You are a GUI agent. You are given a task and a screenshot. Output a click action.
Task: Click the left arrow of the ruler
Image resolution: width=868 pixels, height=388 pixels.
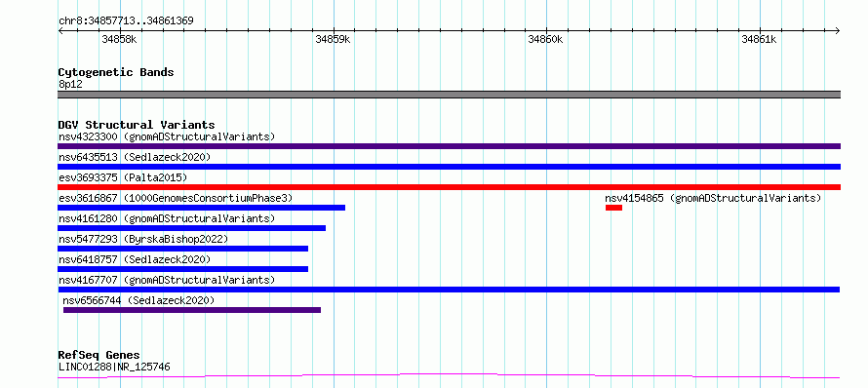[x=60, y=30]
